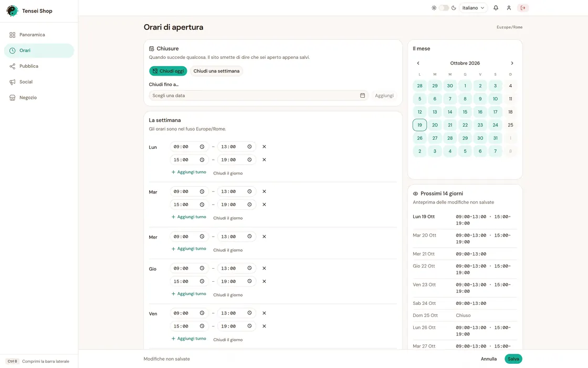Image resolution: width=588 pixels, height=368 pixels.
Task: Open Pubblica in sidebar
Action: pyautogui.click(x=39, y=66)
